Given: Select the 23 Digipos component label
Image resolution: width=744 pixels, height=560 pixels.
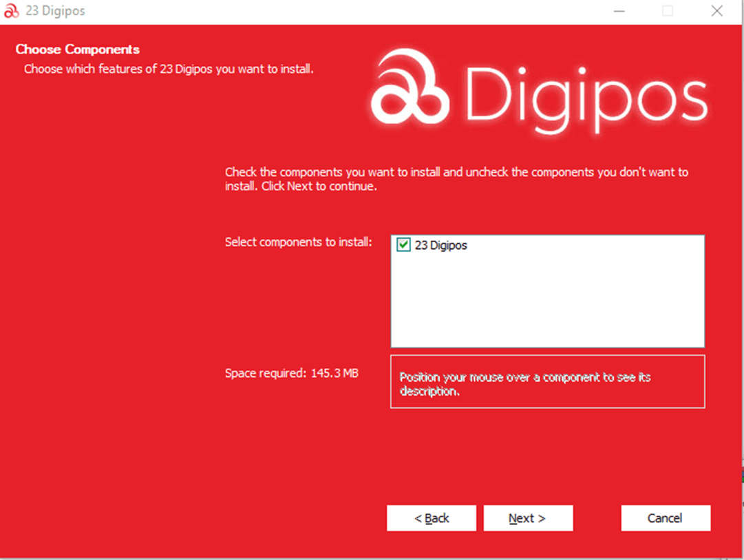Looking at the screenshot, I should click(x=440, y=245).
